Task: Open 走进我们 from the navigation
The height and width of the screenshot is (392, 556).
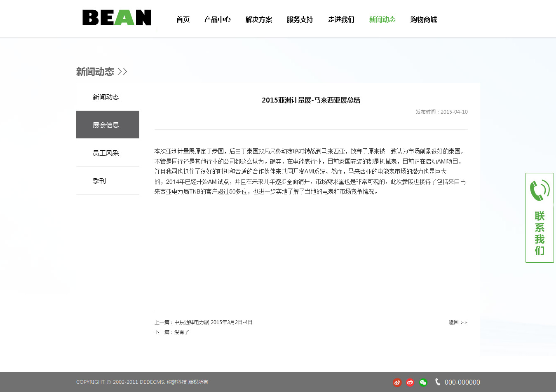Action: [341, 19]
